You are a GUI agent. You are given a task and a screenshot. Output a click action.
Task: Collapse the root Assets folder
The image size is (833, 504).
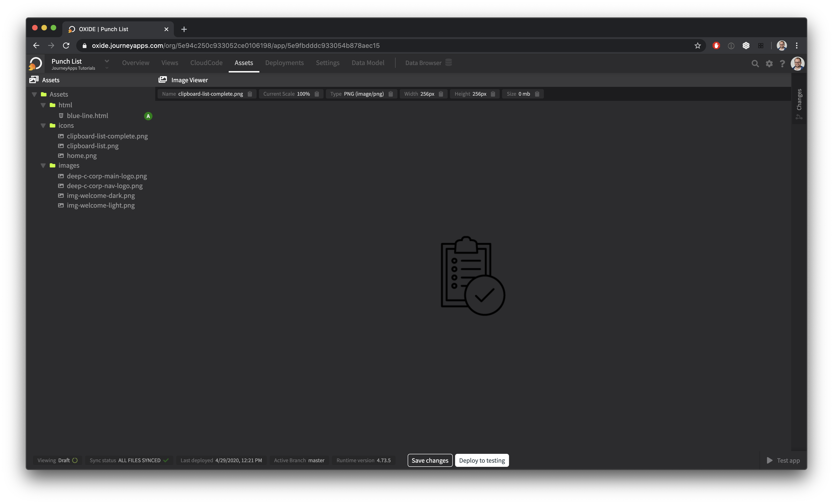point(34,94)
